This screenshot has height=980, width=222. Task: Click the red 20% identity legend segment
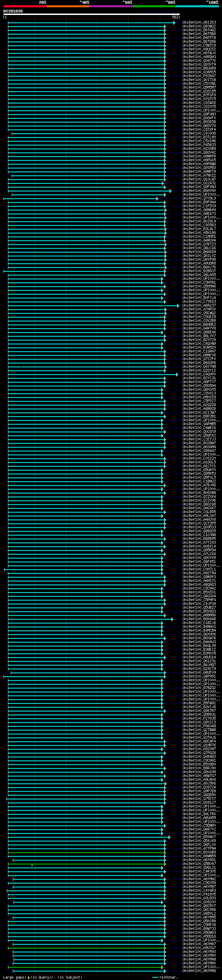25,6
